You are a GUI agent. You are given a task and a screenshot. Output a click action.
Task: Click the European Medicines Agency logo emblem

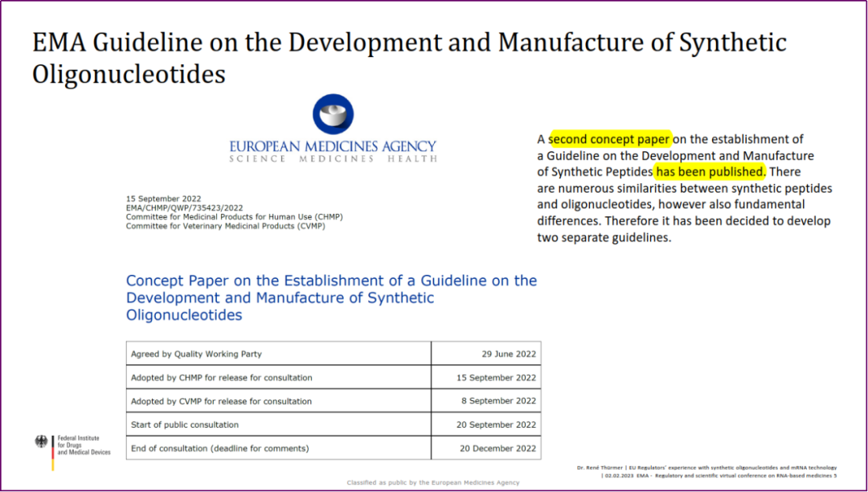(333, 113)
